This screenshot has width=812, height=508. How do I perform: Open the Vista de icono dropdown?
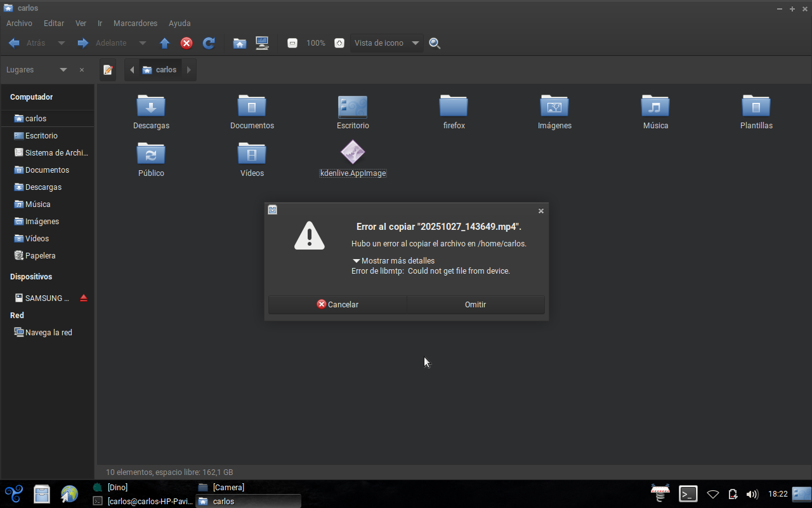(x=386, y=43)
